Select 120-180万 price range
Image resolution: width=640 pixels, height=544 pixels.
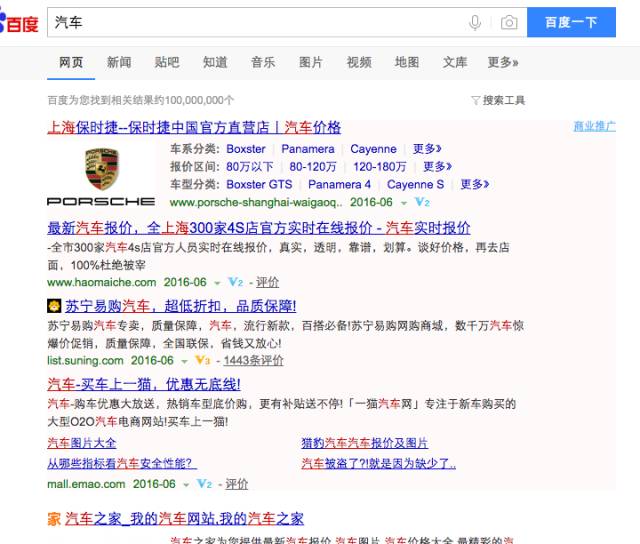click(380, 167)
